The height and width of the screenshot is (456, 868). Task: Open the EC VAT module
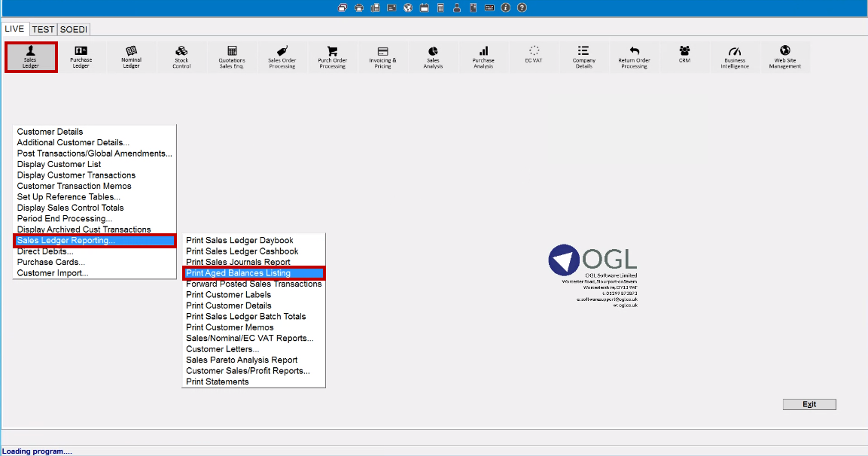tap(534, 57)
